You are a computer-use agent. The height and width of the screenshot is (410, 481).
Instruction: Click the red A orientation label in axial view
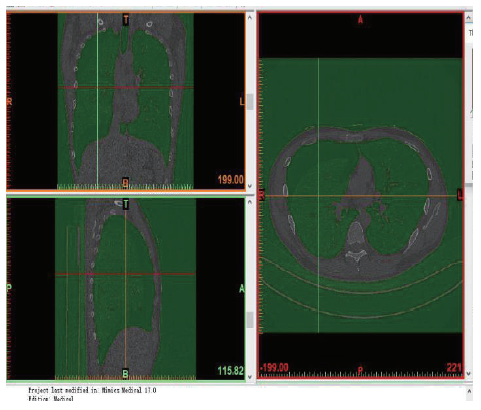pyautogui.click(x=360, y=20)
